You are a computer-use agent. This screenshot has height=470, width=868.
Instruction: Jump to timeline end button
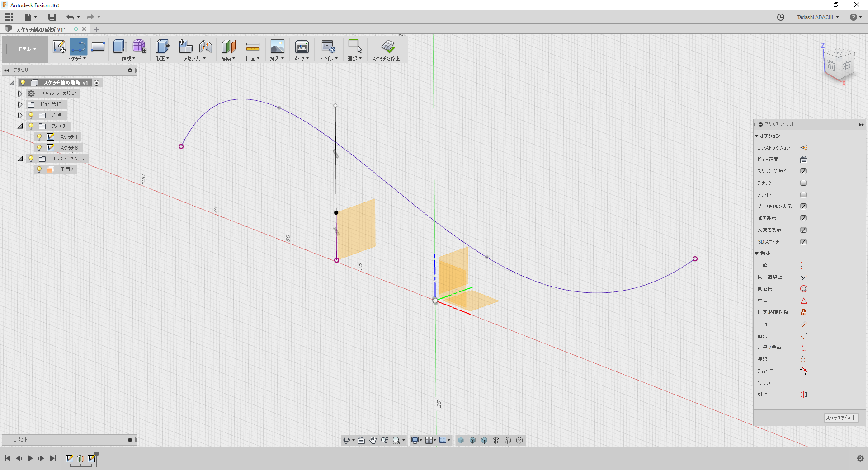53,458
